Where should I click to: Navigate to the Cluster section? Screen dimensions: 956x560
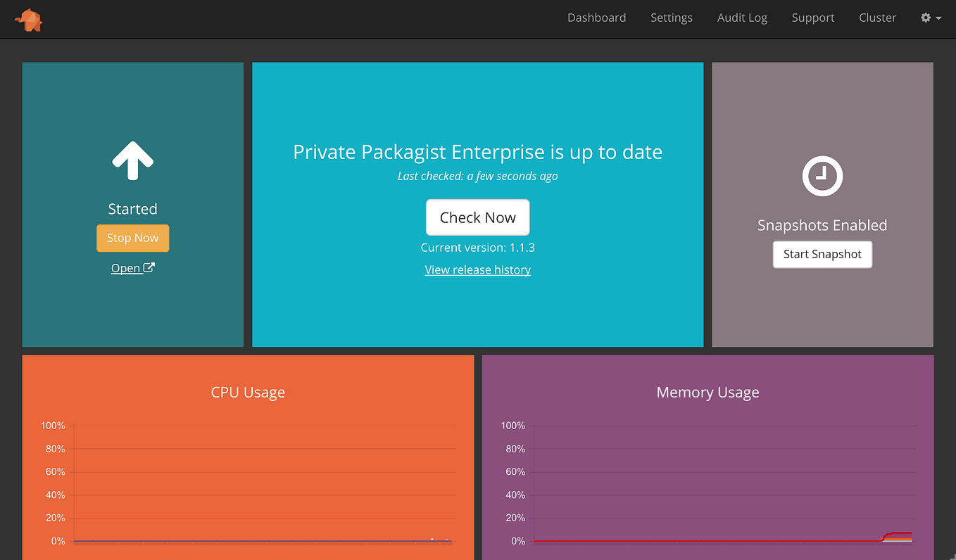click(x=877, y=18)
